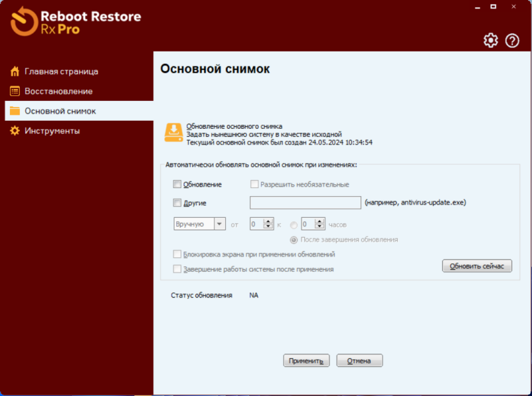The height and width of the screenshot is (396, 532).
Task: Click the antivirus-update.exe example text
Action: (x=415, y=203)
